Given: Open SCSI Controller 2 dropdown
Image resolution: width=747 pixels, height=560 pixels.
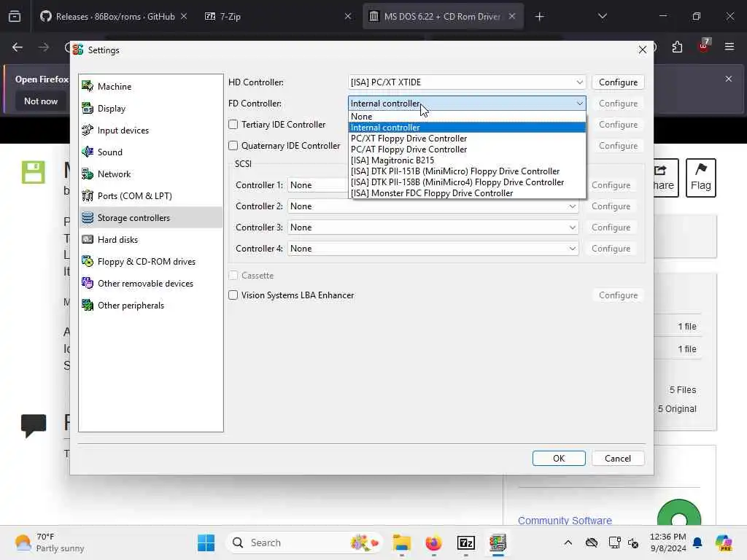Looking at the screenshot, I should point(433,206).
